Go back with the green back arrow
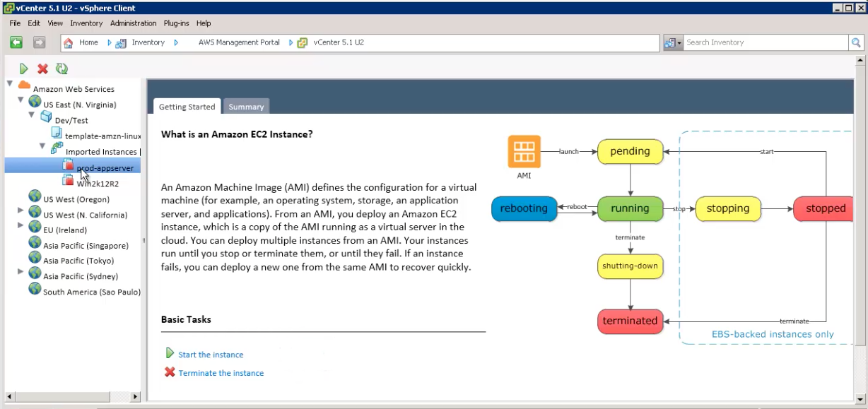The image size is (868, 409). pos(16,42)
